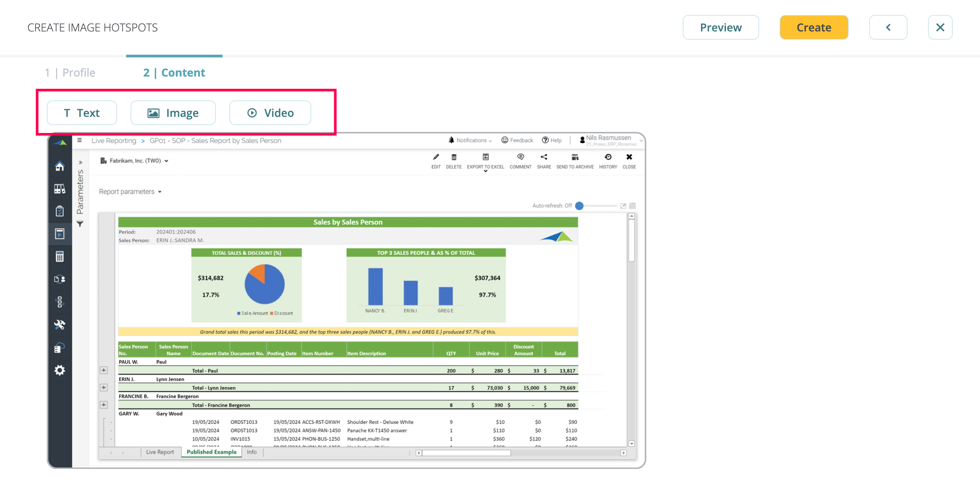This screenshot has height=486, width=980.
Task: Select the Live Report sheet tab
Action: pyautogui.click(x=160, y=452)
